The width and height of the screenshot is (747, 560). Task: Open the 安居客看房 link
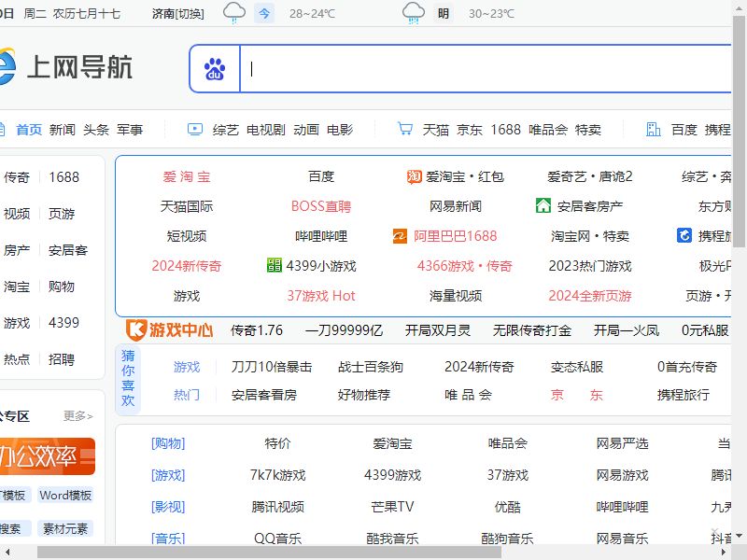click(264, 395)
